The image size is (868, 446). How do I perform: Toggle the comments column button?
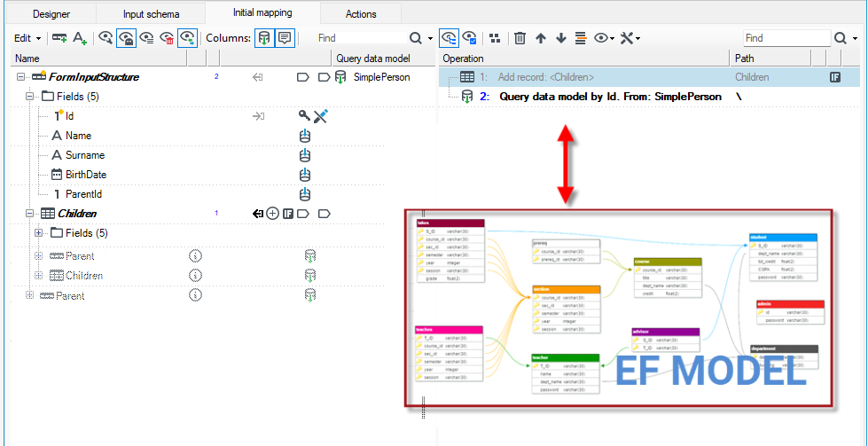pos(285,38)
